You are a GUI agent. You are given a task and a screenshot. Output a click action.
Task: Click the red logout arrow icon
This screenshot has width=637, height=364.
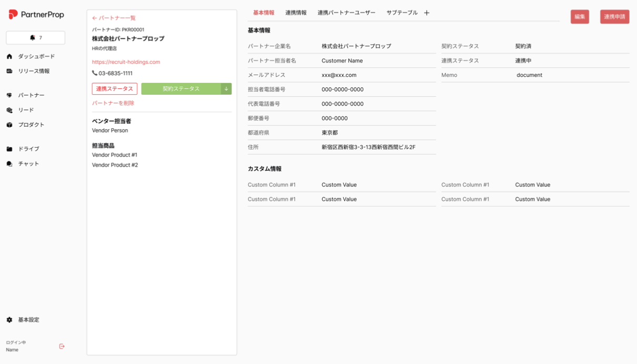(x=62, y=346)
